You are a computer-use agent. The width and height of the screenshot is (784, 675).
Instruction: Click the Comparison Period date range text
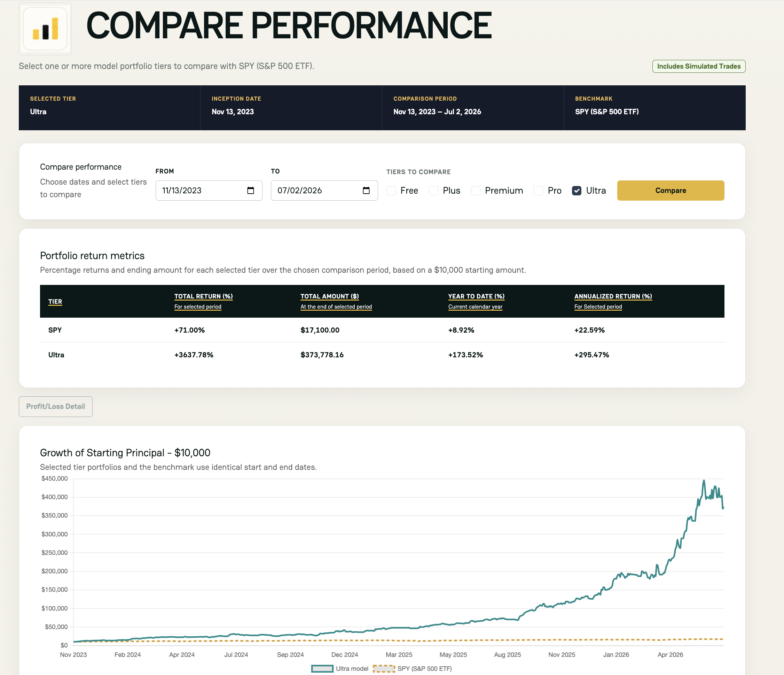click(437, 112)
